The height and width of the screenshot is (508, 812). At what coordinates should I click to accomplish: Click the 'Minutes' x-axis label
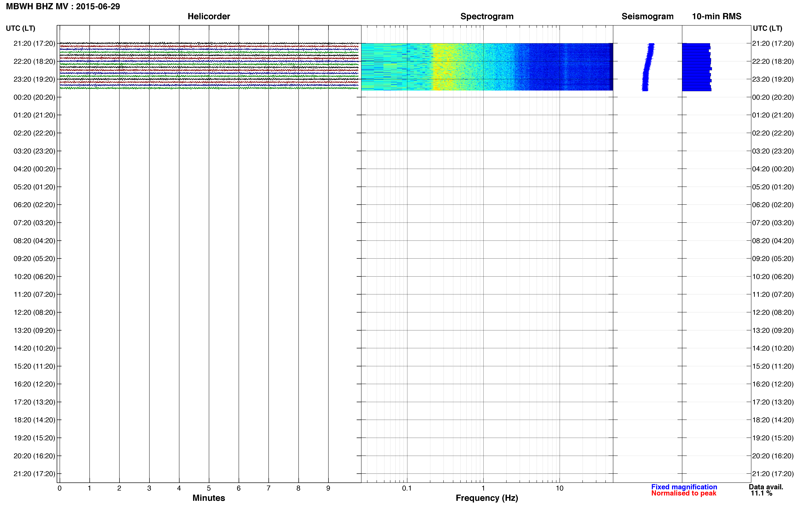[209, 498]
